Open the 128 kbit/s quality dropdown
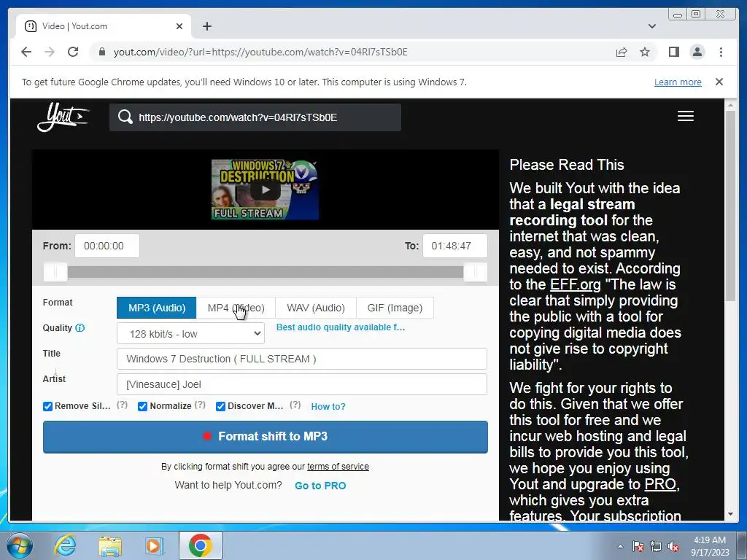 click(190, 334)
